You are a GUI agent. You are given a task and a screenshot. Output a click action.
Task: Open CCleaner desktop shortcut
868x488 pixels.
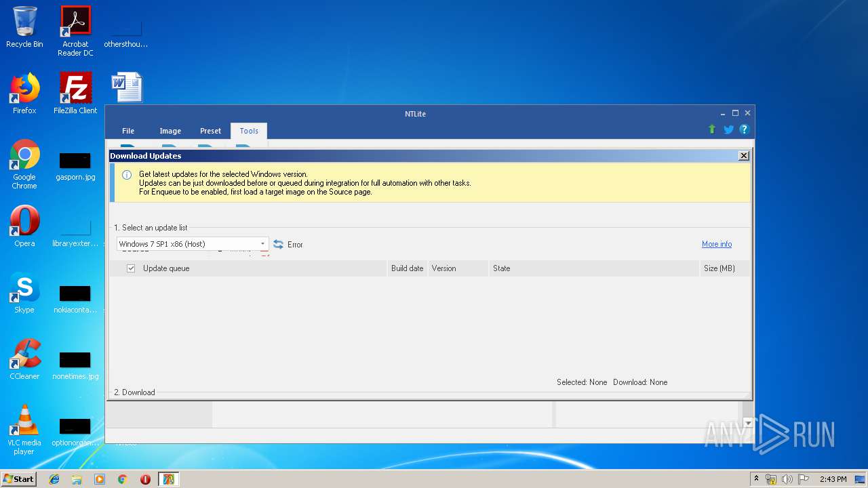[24, 359]
